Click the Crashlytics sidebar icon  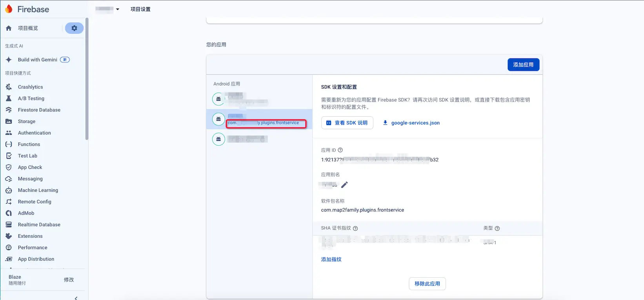point(9,87)
